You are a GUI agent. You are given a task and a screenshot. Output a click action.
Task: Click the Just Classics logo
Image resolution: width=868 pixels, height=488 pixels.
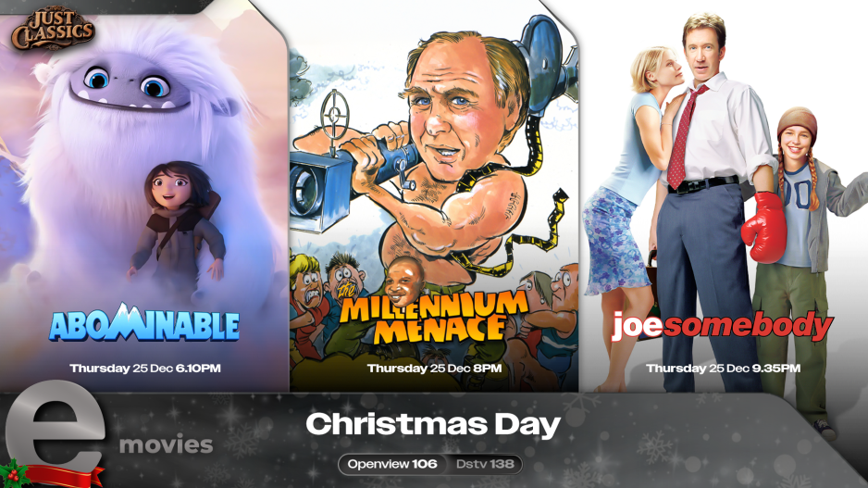tap(53, 29)
